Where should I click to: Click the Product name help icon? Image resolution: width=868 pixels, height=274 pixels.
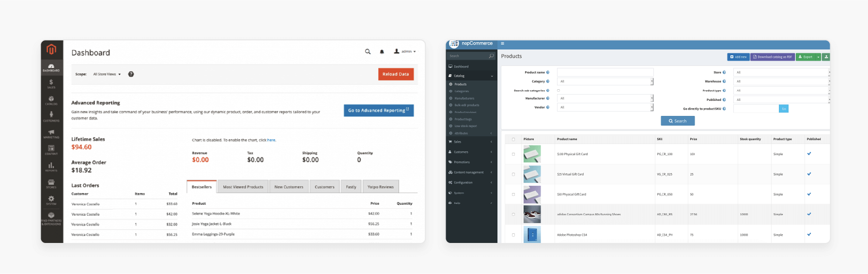tap(548, 72)
